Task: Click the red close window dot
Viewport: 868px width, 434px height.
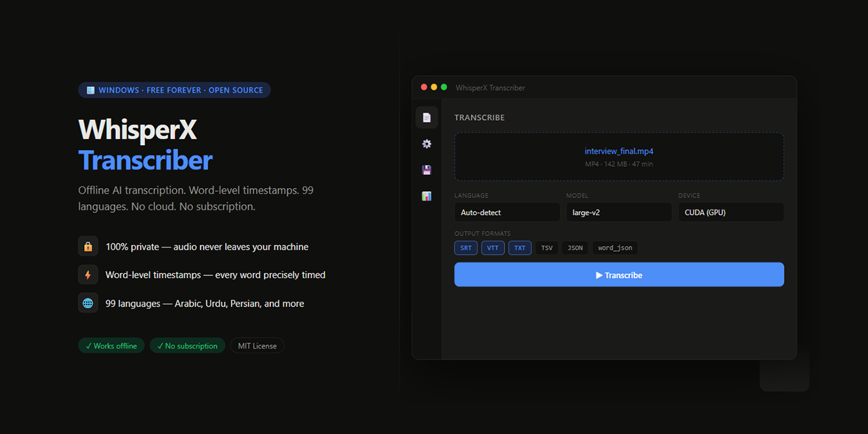Action: [425, 87]
